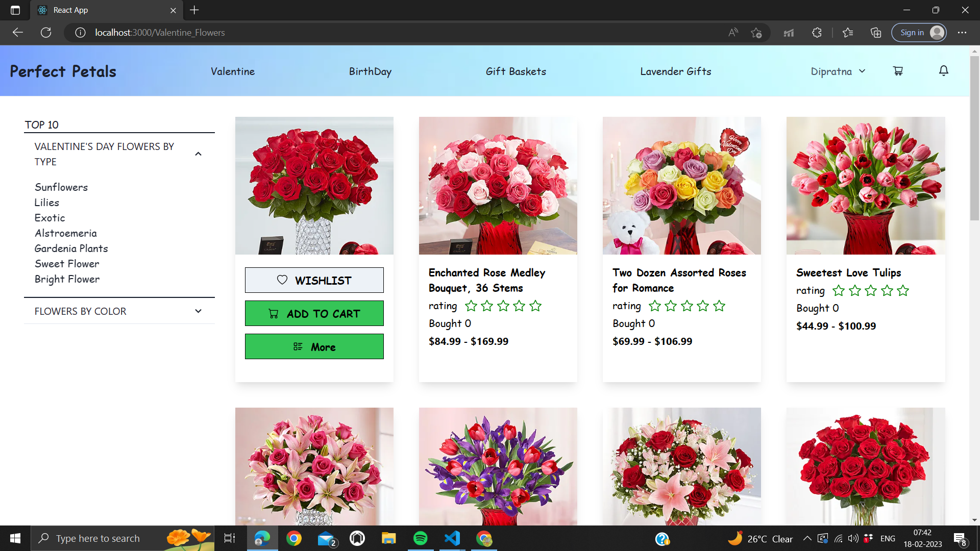
Task: Select Gardenia Plants filter link
Action: [x=71, y=248]
